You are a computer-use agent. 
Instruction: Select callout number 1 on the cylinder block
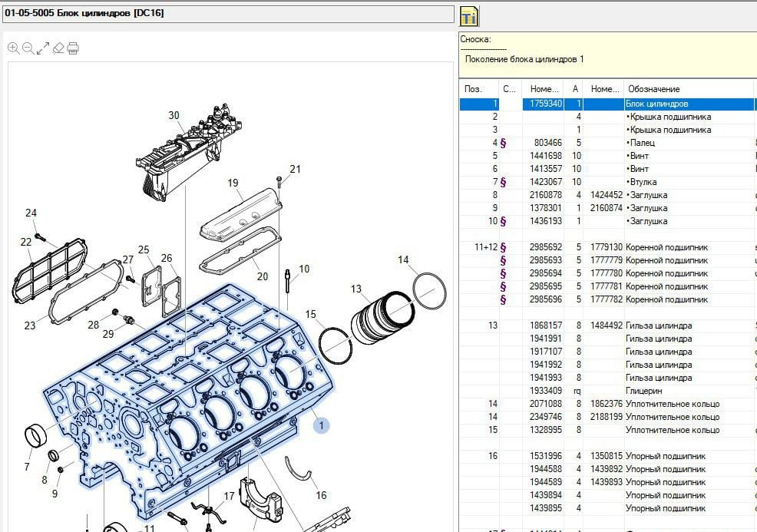(321, 425)
